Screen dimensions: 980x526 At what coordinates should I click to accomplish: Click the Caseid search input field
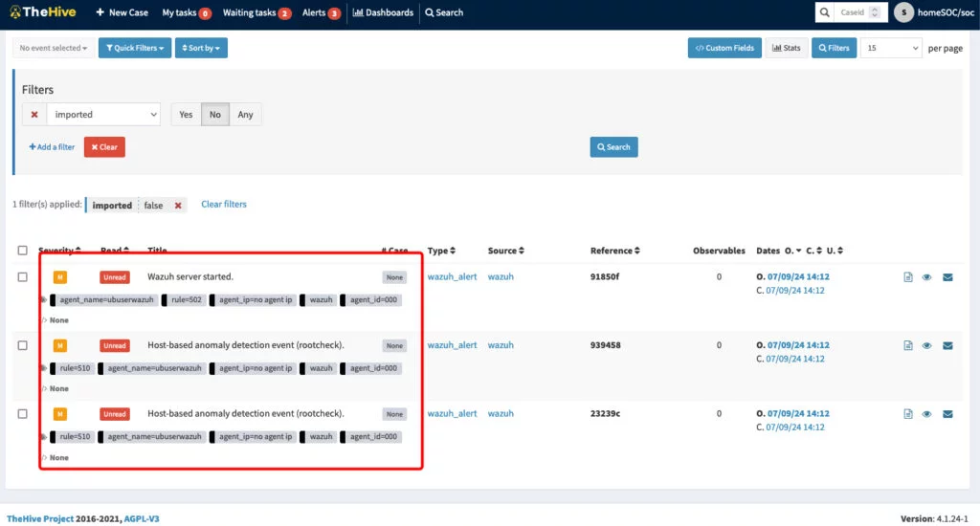pyautogui.click(x=859, y=12)
